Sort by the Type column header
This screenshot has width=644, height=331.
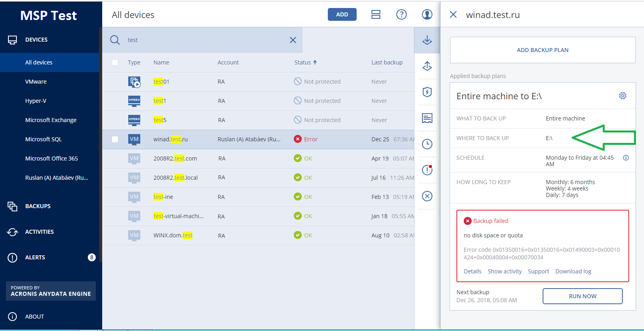coord(134,62)
